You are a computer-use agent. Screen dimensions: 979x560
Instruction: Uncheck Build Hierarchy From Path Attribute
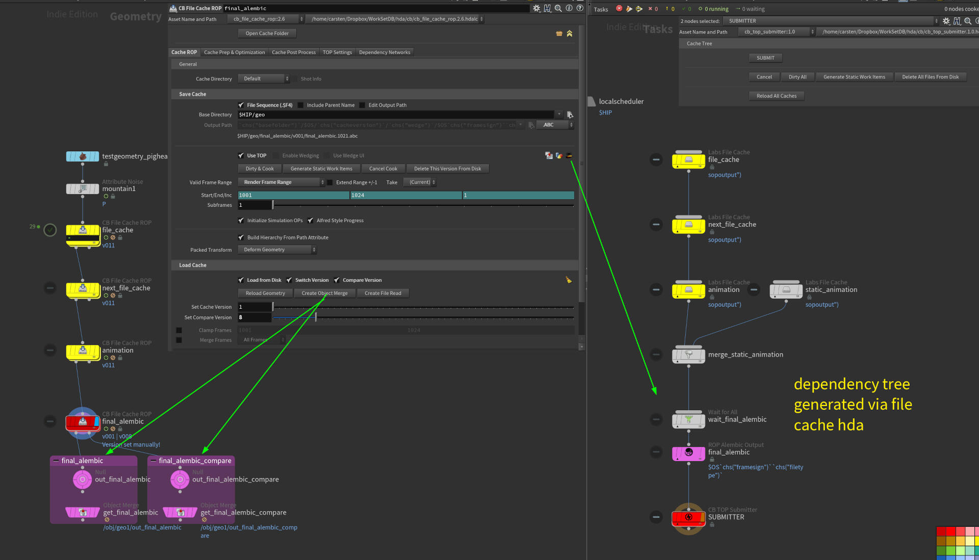click(241, 237)
